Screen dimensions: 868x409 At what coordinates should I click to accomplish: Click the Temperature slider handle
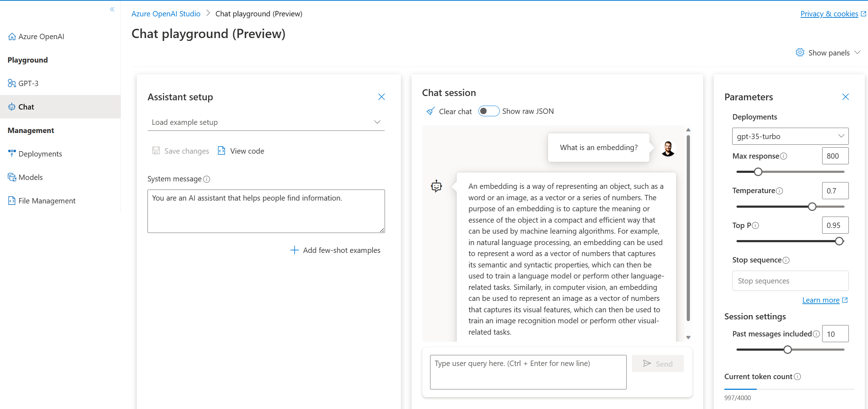click(812, 207)
